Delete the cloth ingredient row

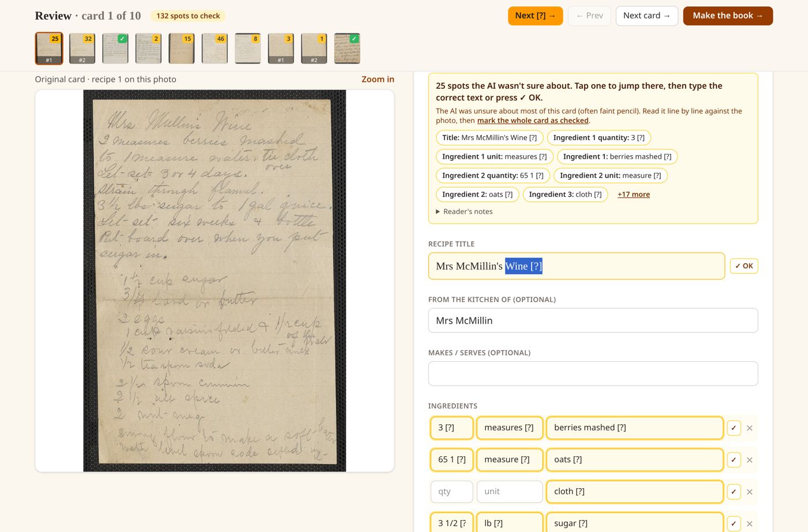coord(750,492)
